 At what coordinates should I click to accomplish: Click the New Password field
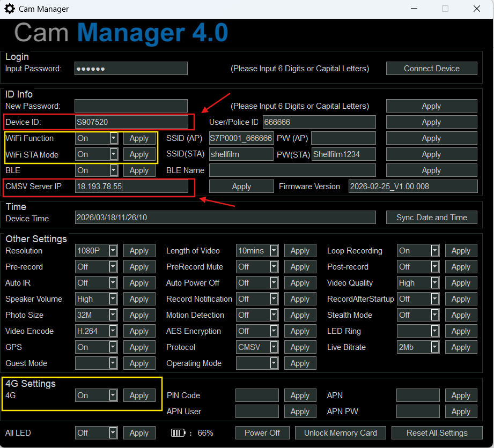(131, 106)
